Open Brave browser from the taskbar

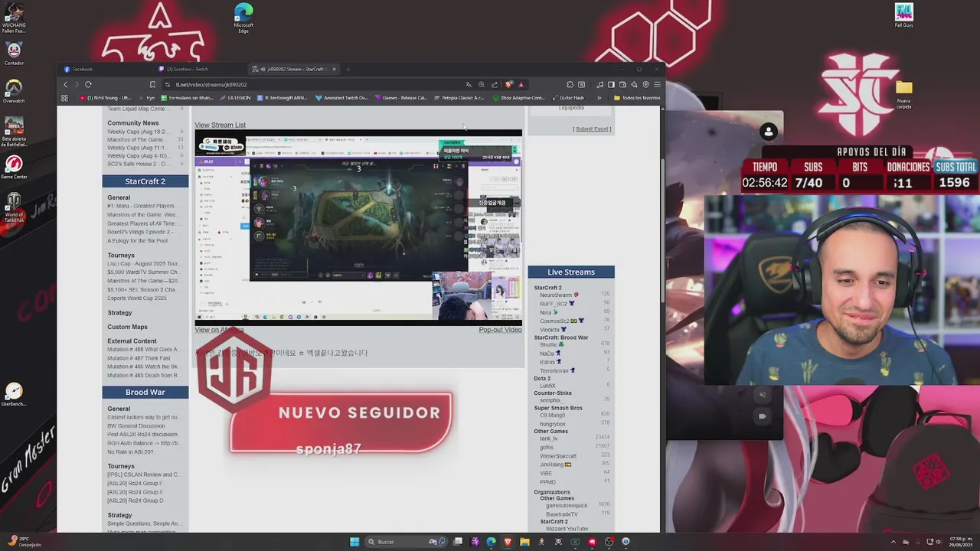(x=508, y=542)
